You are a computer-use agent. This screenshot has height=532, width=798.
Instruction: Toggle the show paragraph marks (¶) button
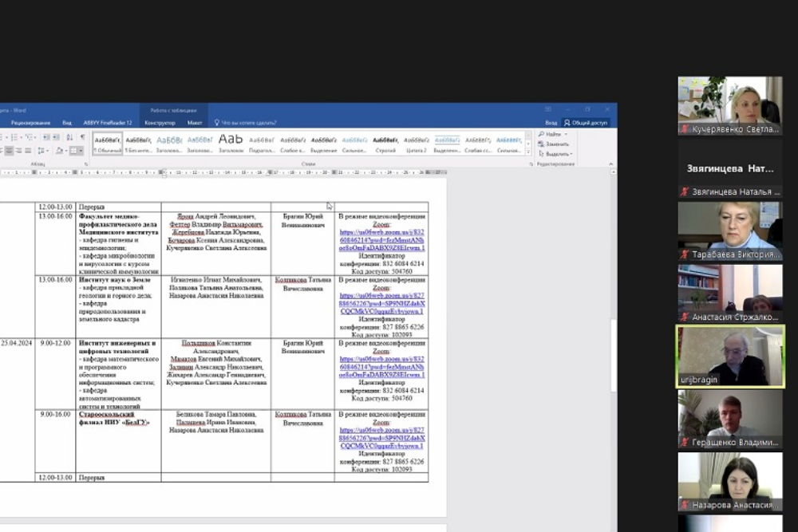pyautogui.click(x=83, y=137)
